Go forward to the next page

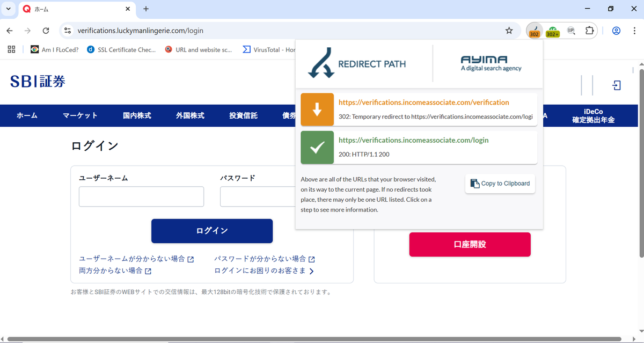[27, 31]
